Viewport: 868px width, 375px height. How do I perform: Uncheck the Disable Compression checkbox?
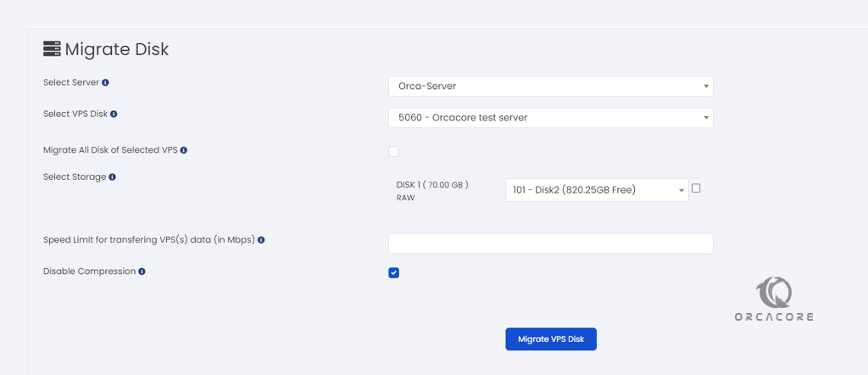[393, 272]
